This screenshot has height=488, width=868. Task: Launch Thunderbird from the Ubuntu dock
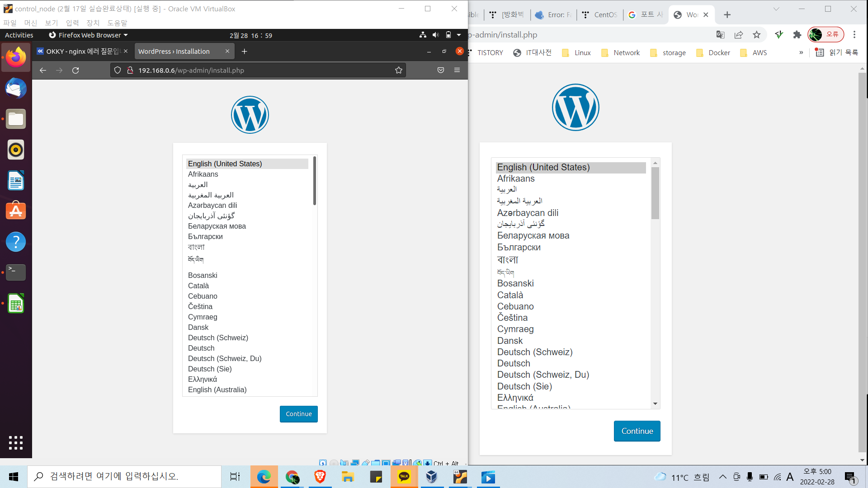click(16, 89)
